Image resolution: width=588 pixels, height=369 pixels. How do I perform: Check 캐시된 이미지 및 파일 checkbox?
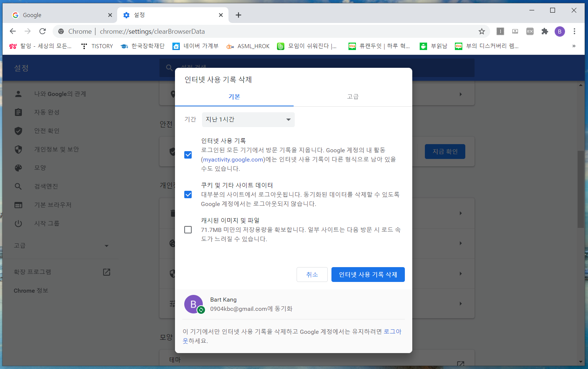click(x=188, y=230)
